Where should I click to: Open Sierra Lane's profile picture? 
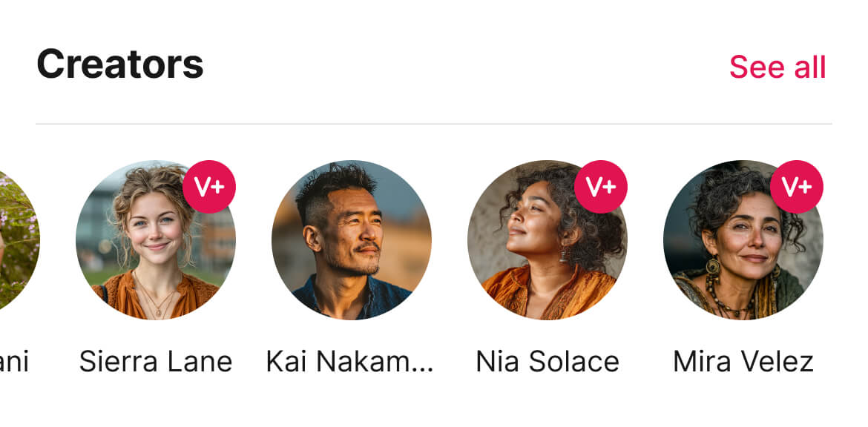(x=156, y=240)
